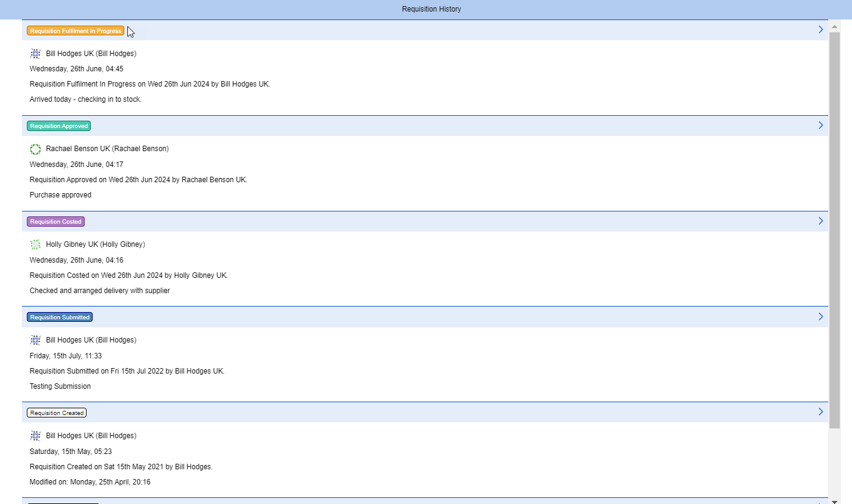Click the date 'Wednesday, 26th June, 04:45'
This screenshot has width=852, height=504.
77,69
